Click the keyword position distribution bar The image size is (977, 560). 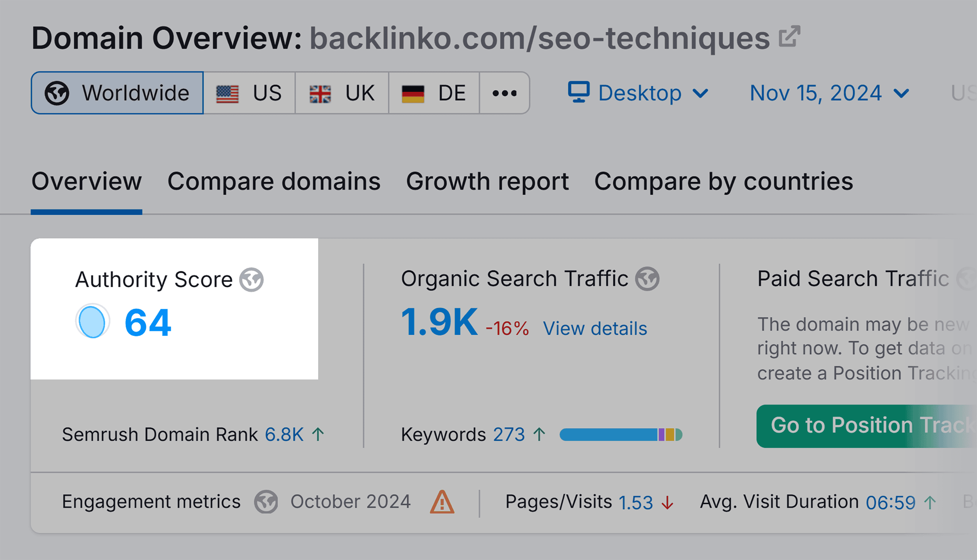pyautogui.click(x=621, y=435)
